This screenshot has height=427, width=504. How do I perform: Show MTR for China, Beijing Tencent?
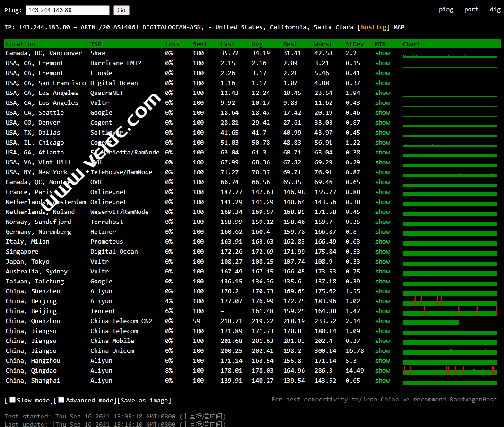382,311
